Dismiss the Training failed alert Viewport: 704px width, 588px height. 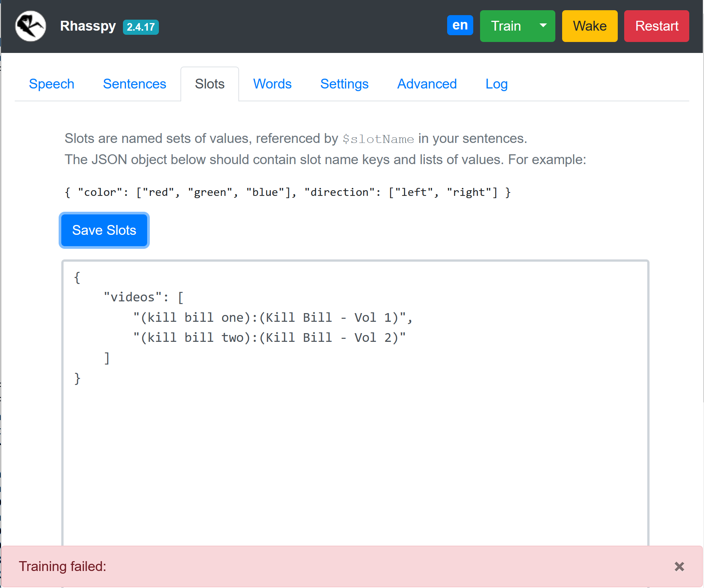point(679,566)
